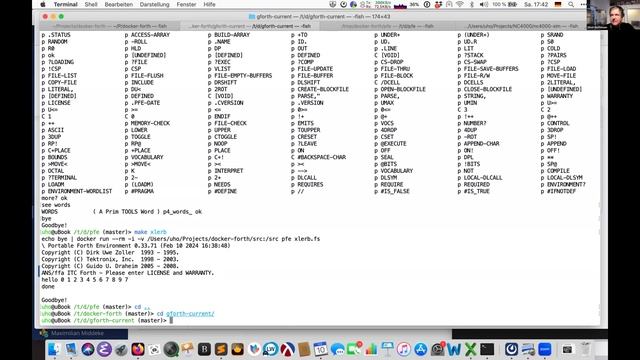Open the Terminal application menu

[x=65, y=4]
